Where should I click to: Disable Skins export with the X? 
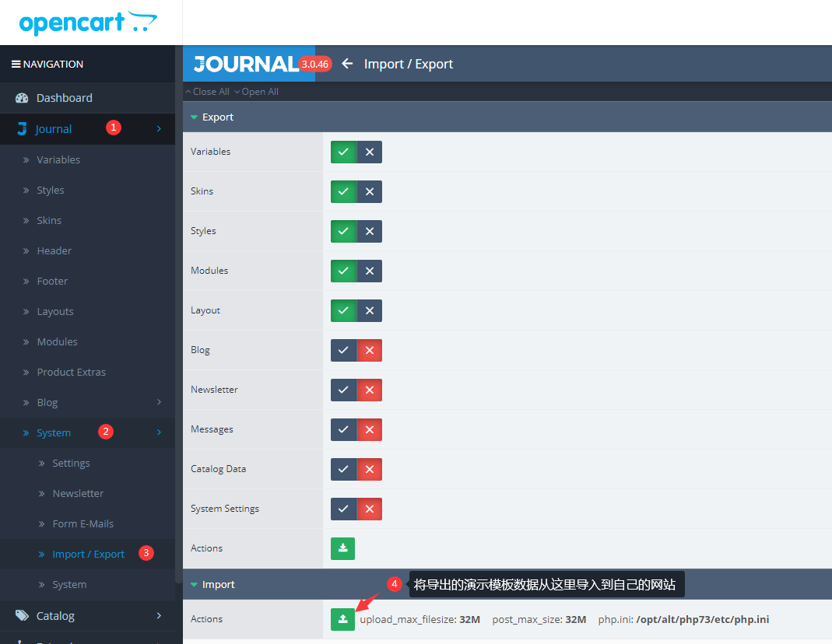tap(370, 191)
